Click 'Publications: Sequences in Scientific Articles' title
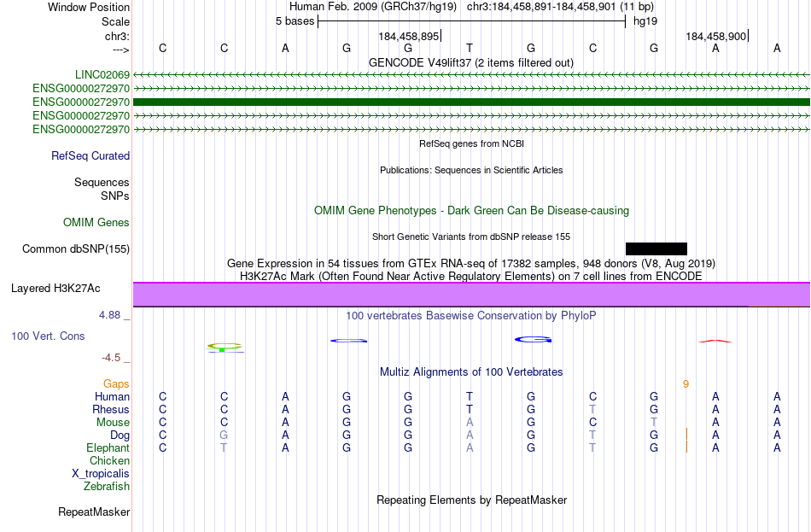Screen dimensions: 811x532 click(x=471, y=170)
